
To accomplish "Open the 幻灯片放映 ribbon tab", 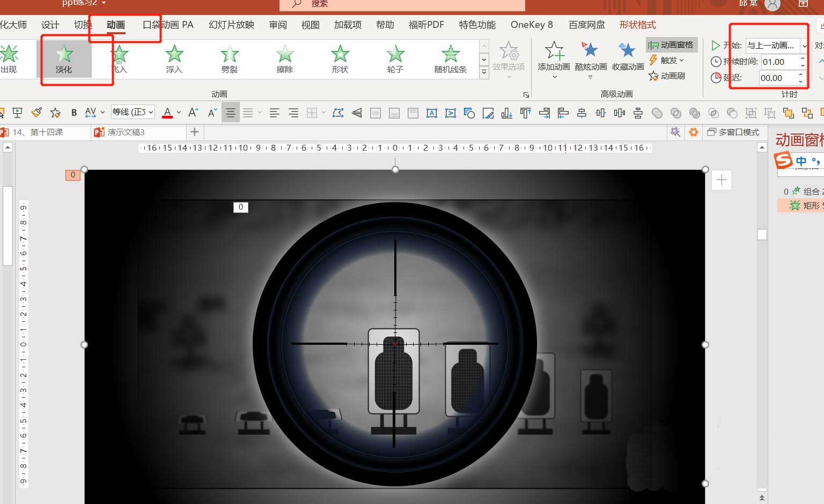I will (x=231, y=25).
